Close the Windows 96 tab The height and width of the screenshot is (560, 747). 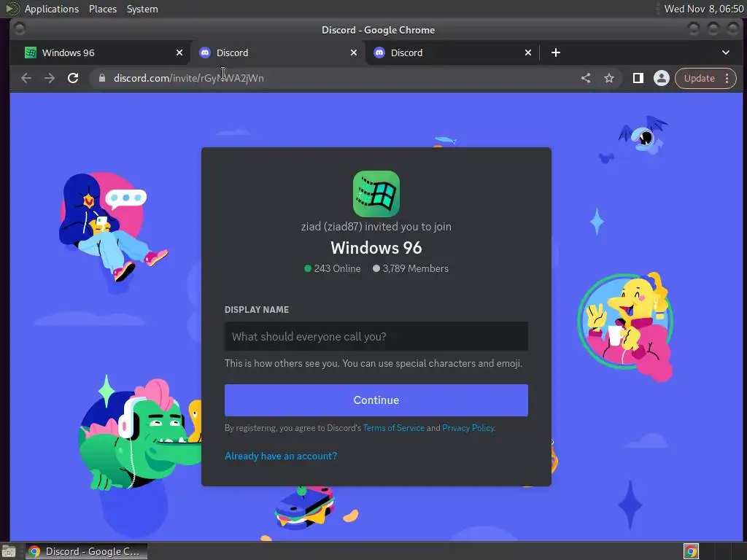[179, 52]
